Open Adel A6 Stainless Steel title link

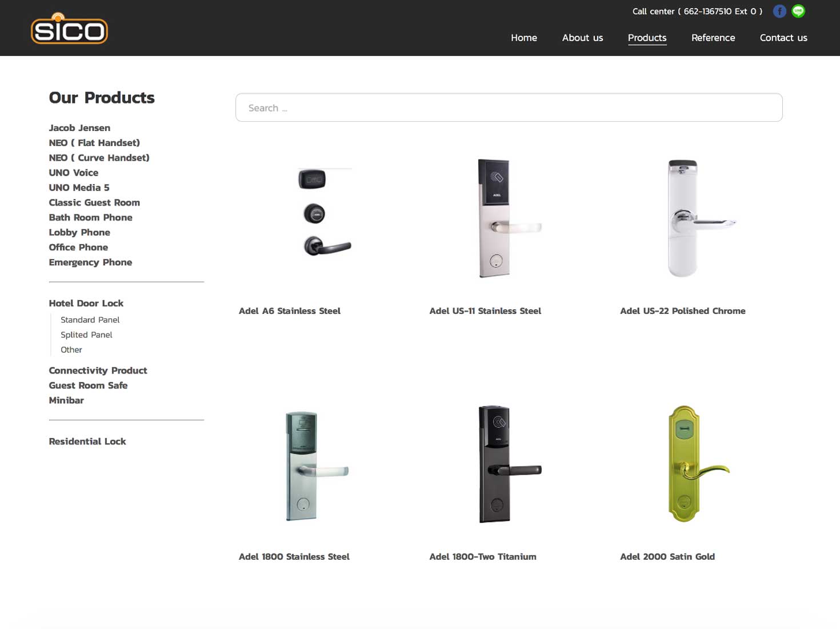pos(290,311)
